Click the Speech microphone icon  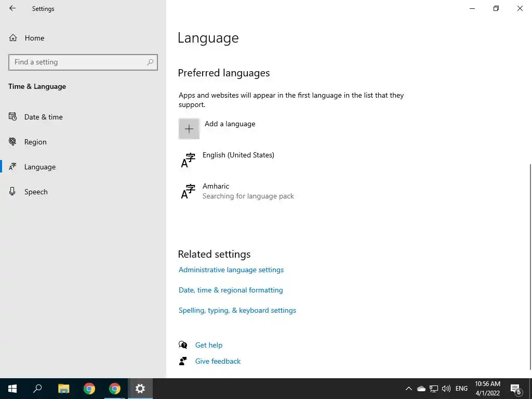pyautogui.click(x=12, y=191)
